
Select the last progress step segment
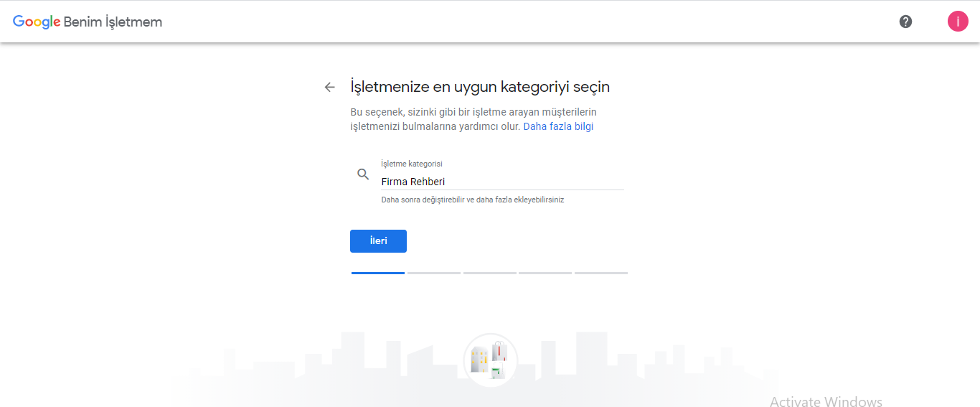pos(601,273)
